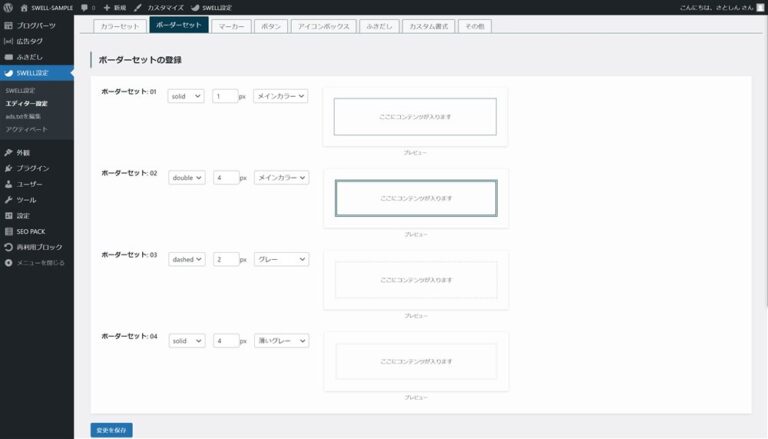Click the 変更を保存 button
This screenshot has width=768, height=439.
click(x=111, y=430)
